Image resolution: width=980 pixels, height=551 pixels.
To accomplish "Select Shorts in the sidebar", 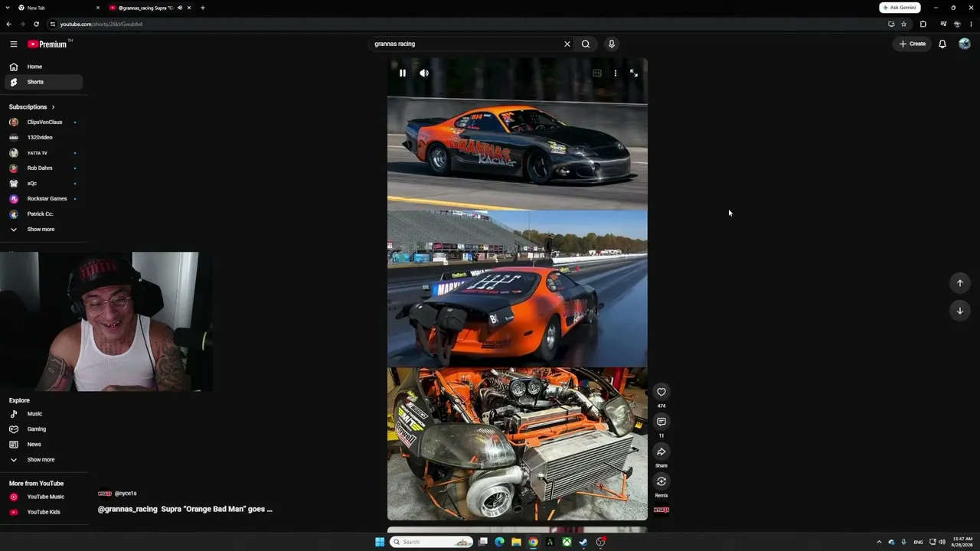I will pos(44,82).
